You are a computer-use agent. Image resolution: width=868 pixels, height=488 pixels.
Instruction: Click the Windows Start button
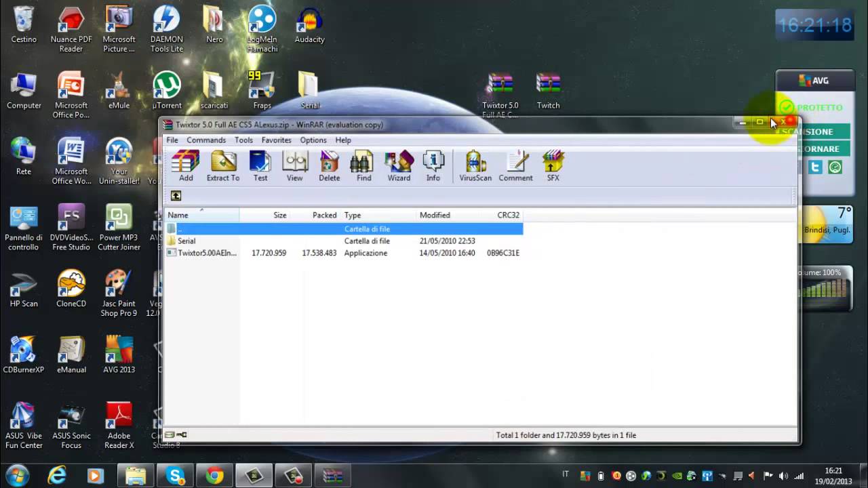pyautogui.click(x=17, y=476)
